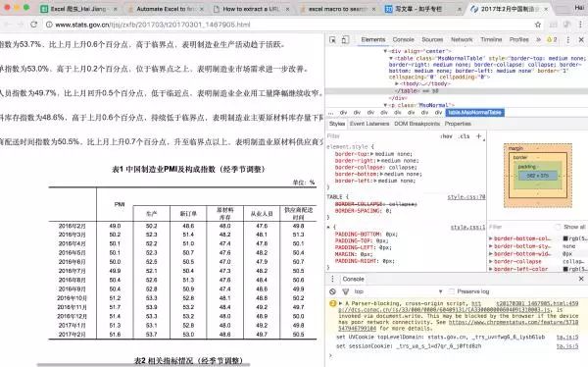The height and width of the screenshot is (367, 588).
Task: Open the DevTools three-dot options menu
Action: coord(567,40)
